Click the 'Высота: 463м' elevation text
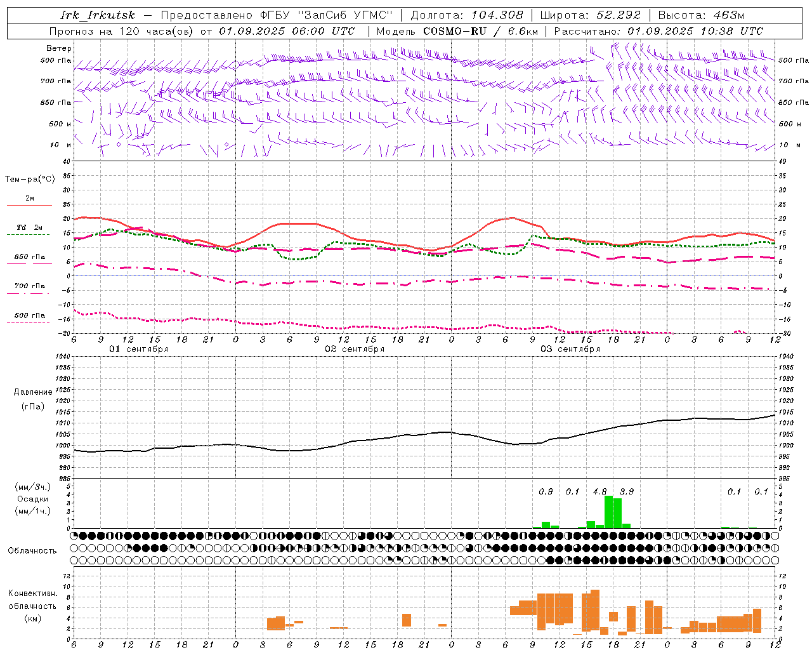This screenshot has height=650, width=812. [701, 15]
